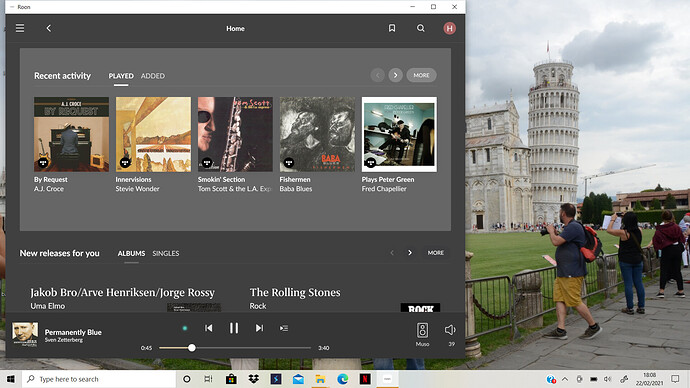Pause the current song
This screenshot has height=388, width=690.
coord(234,328)
